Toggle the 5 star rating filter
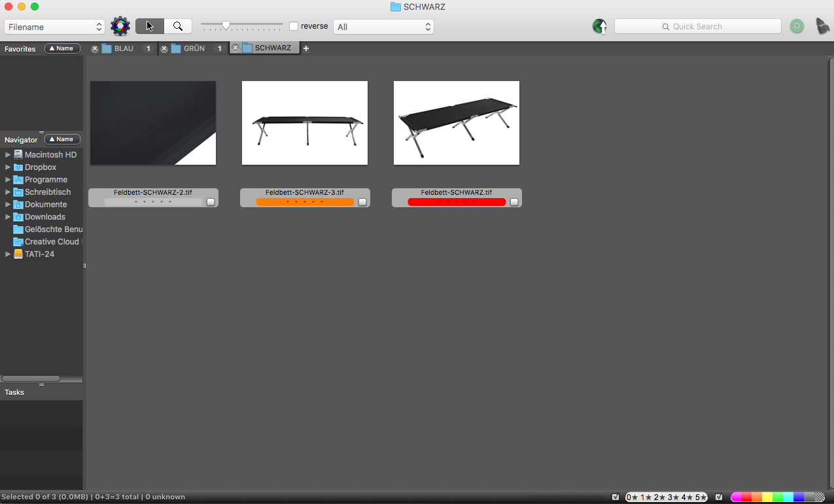The height and width of the screenshot is (504, 834). point(701,497)
